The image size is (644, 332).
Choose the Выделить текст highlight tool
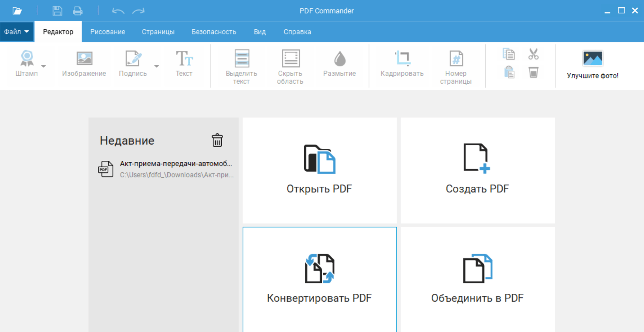[242, 67]
